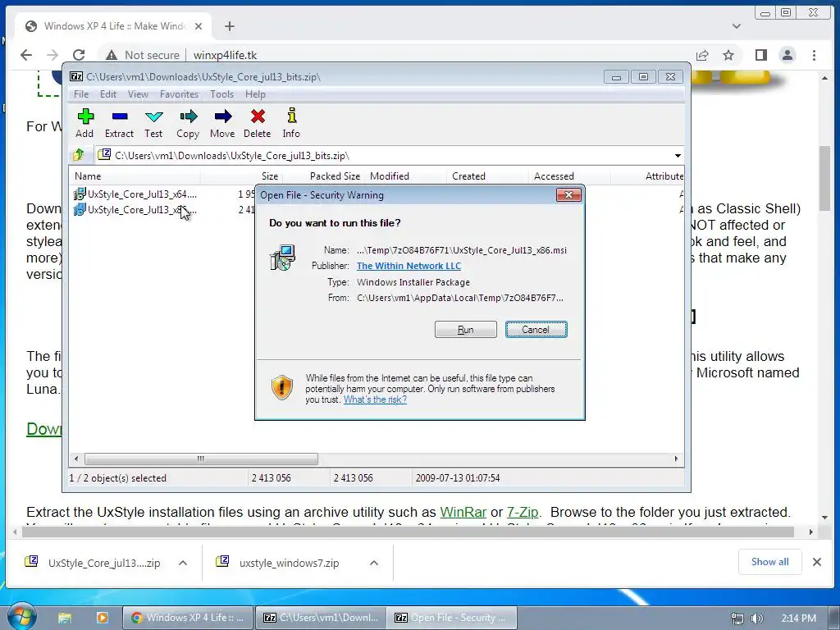Click the winxp4life.tk address bar
The height and width of the screenshot is (630, 840).
pos(225,55)
